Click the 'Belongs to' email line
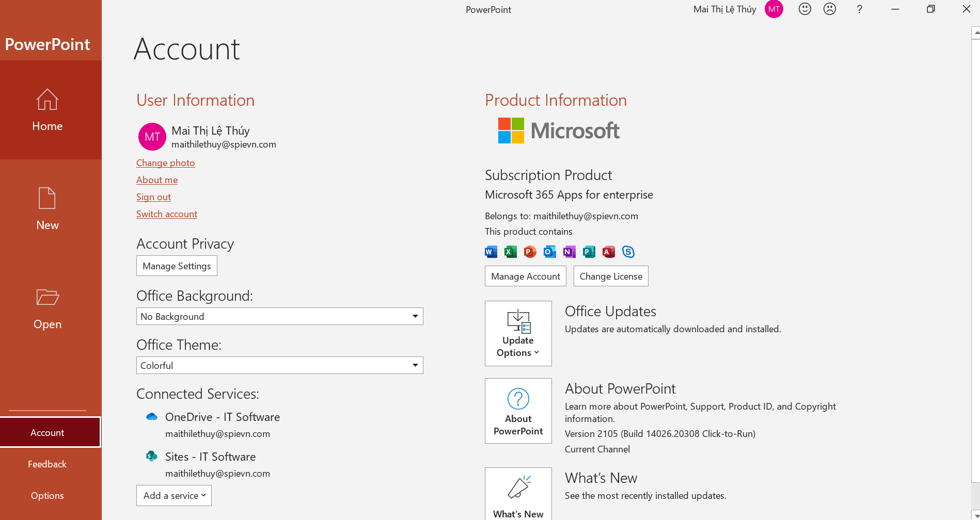 pyautogui.click(x=561, y=216)
